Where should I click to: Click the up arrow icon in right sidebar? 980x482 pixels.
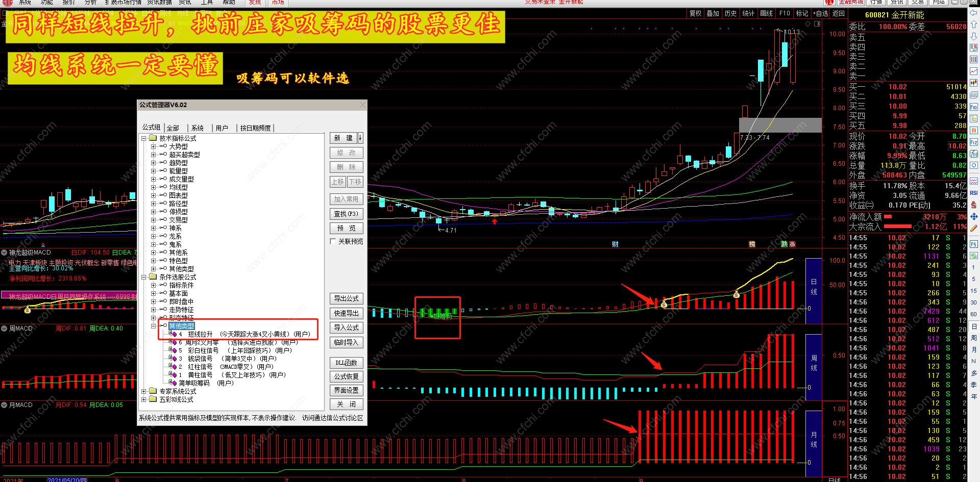coord(973,25)
